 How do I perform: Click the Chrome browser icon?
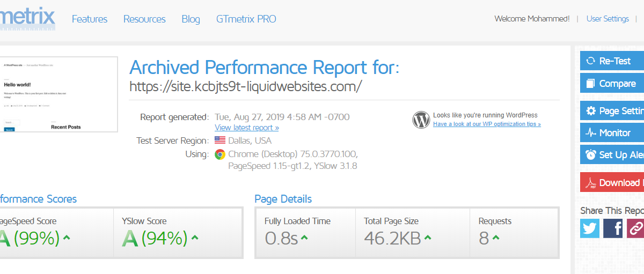219,154
